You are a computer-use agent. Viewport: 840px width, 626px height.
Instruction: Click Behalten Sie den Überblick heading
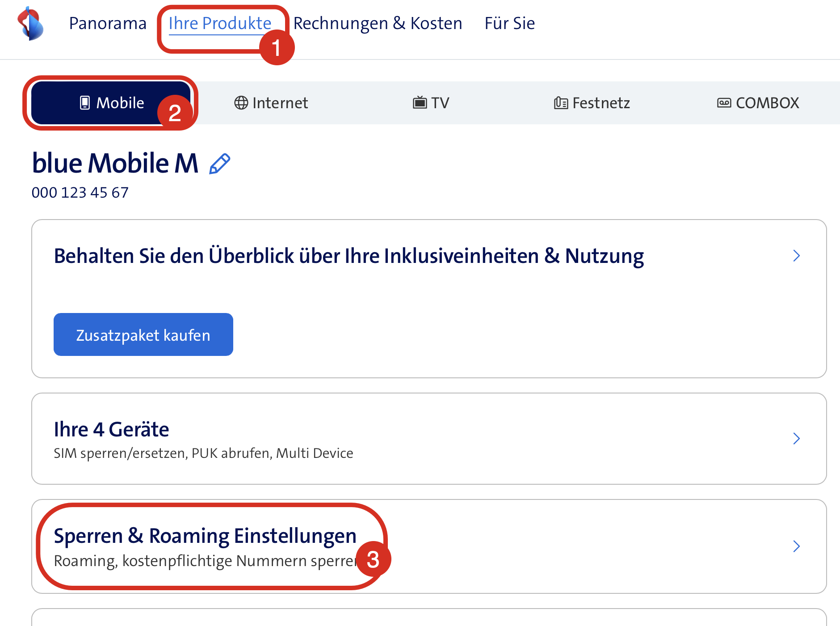coord(349,256)
